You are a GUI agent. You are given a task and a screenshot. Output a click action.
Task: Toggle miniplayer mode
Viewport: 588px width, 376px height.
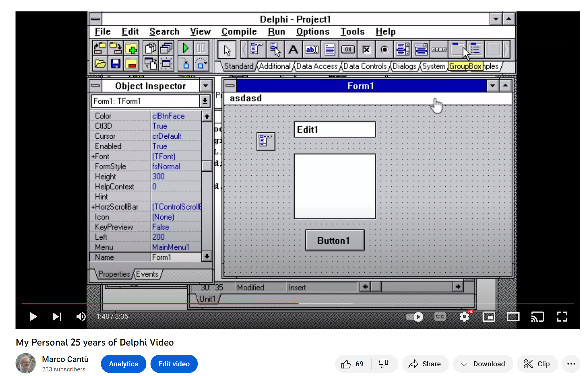(489, 317)
